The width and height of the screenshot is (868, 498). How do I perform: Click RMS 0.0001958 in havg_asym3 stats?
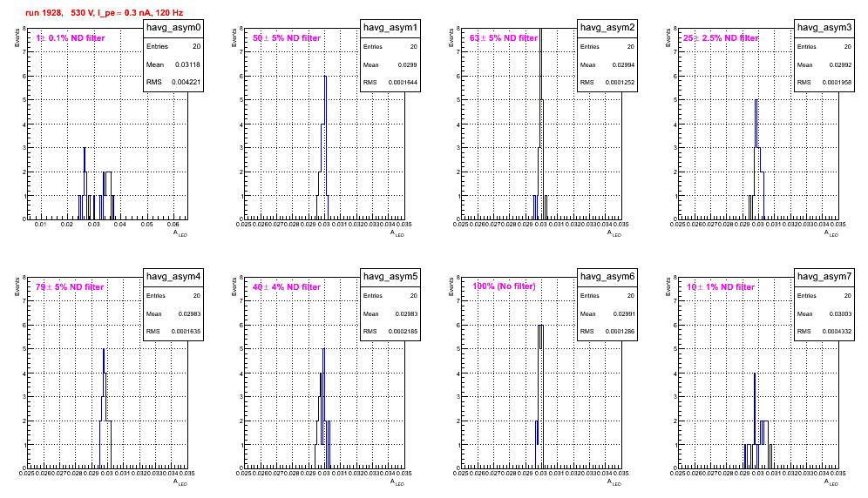point(824,83)
